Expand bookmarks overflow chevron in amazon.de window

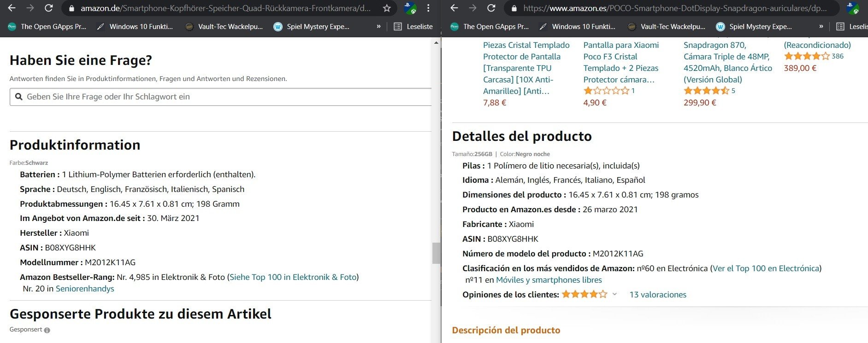378,27
